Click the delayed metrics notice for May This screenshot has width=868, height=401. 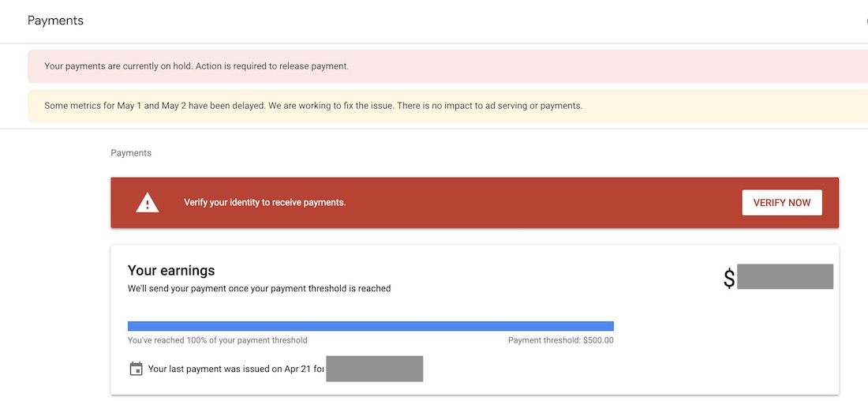(313, 106)
